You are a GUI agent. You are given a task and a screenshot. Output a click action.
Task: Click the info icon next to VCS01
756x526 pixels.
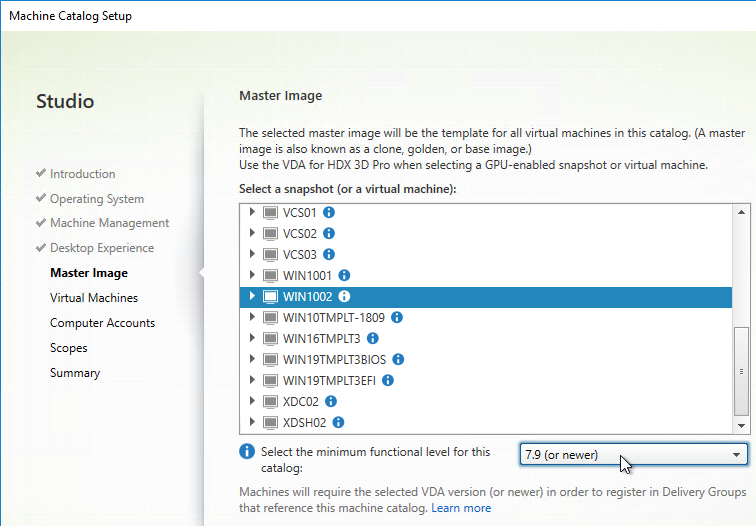[x=329, y=212]
